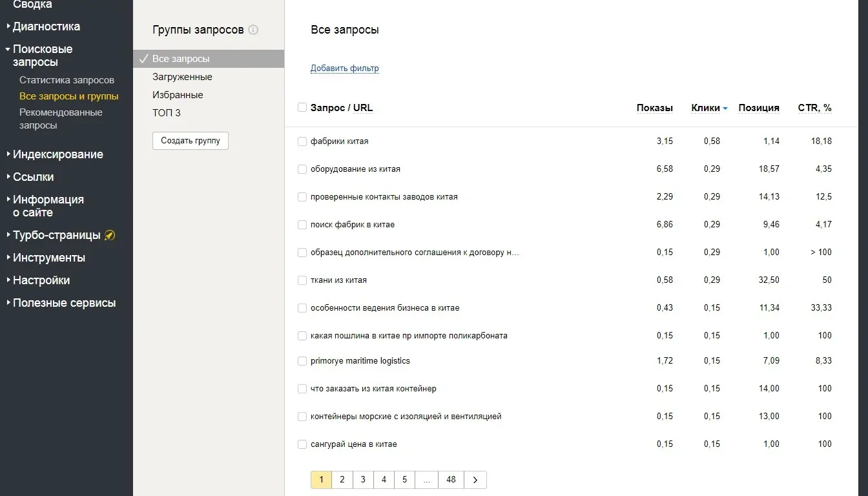Tick the primorye maritime logistics checkbox
This screenshot has width=868, height=496.
coord(302,361)
